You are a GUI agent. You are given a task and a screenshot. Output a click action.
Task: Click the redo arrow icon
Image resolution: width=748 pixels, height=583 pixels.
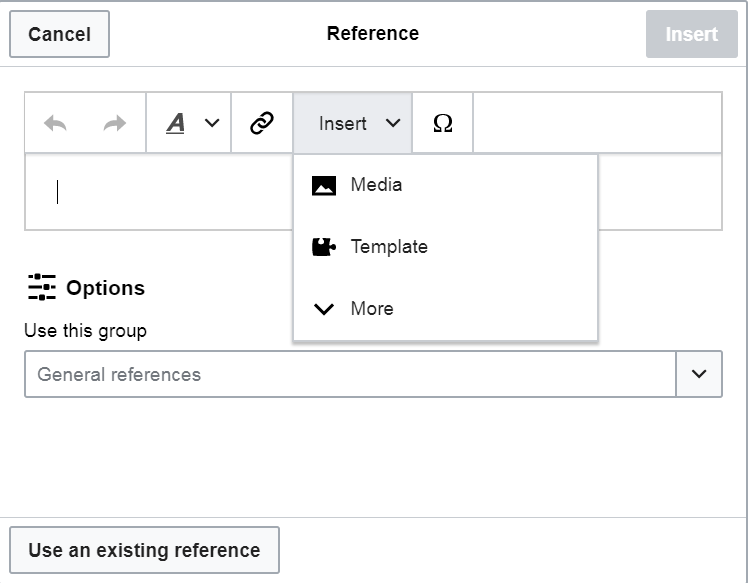click(115, 123)
